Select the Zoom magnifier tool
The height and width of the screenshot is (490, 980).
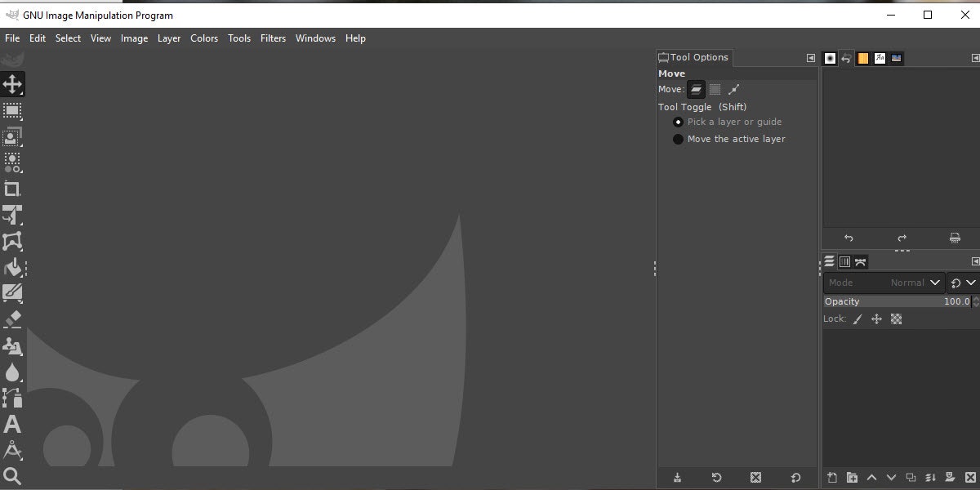click(12, 476)
